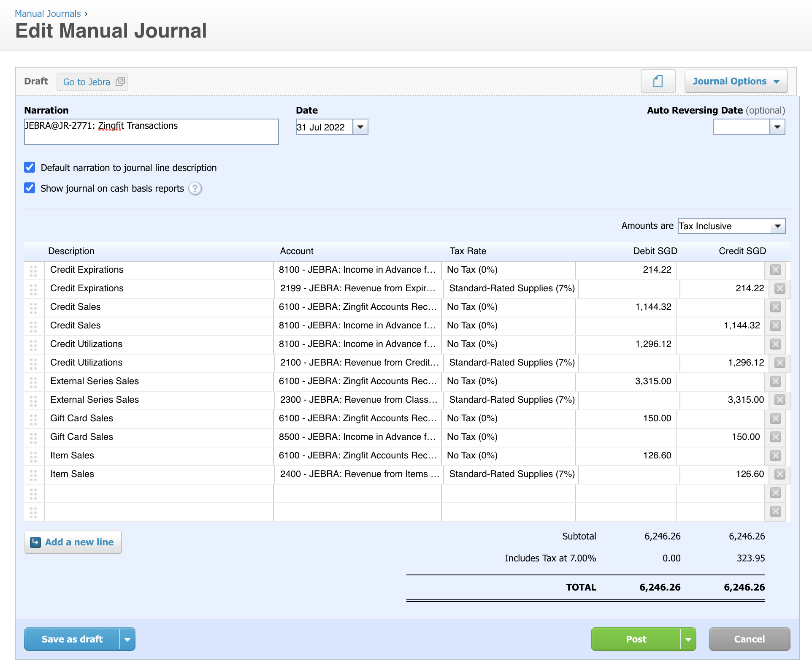Edit the 1,144.32 credit amount cell

(720, 325)
